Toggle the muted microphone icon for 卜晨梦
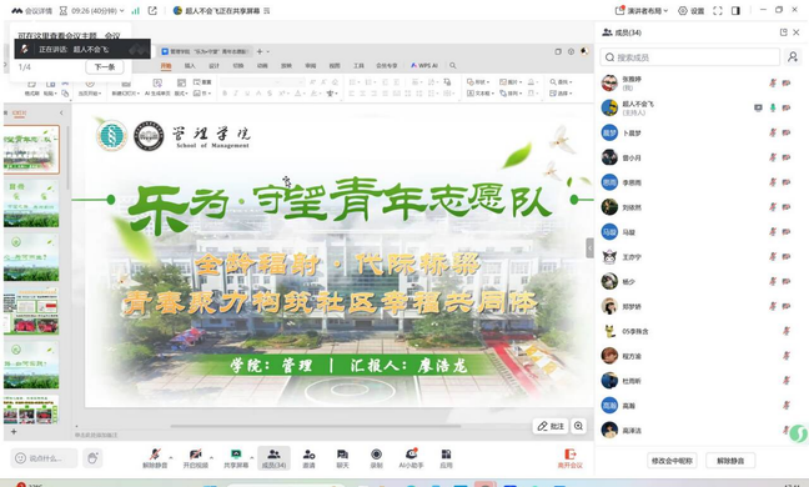The image size is (810, 487). (x=773, y=133)
